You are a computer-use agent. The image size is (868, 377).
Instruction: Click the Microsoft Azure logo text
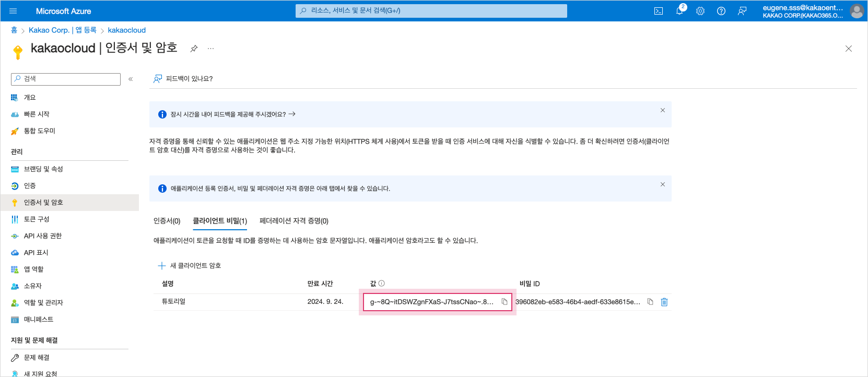(63, 11)
